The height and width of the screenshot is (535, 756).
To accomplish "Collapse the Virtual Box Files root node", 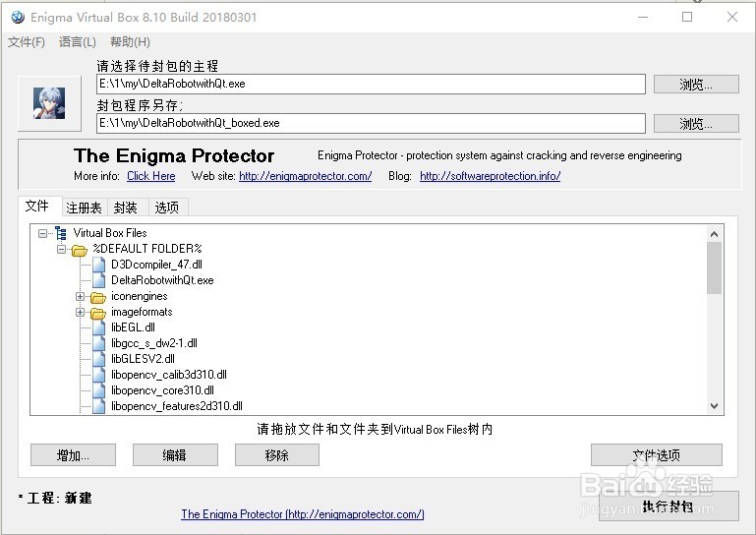I will point(43,233).
